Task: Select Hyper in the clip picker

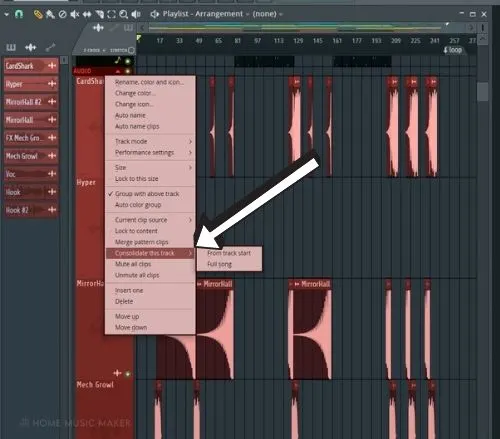Action: click(x=31, y=84)
